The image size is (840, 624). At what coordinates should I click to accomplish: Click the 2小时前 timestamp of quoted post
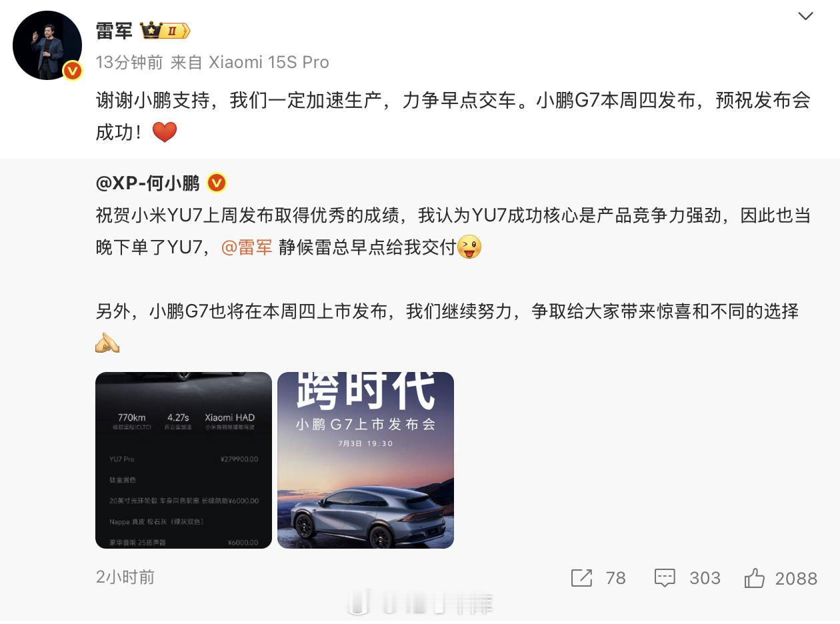tap(125, 577)
